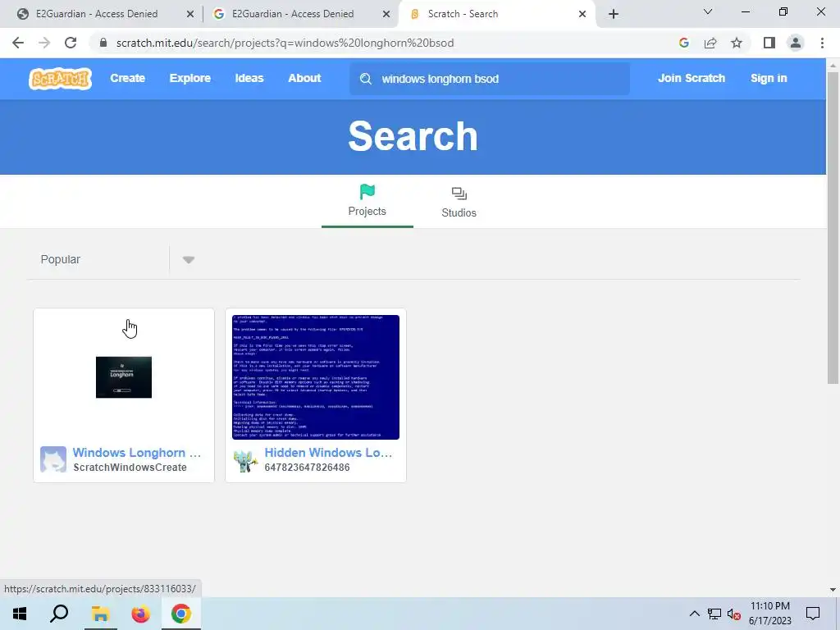840x630 pixels.
Task: Visit ScratchWindowsCreate author profile
Action: (130, 467)
